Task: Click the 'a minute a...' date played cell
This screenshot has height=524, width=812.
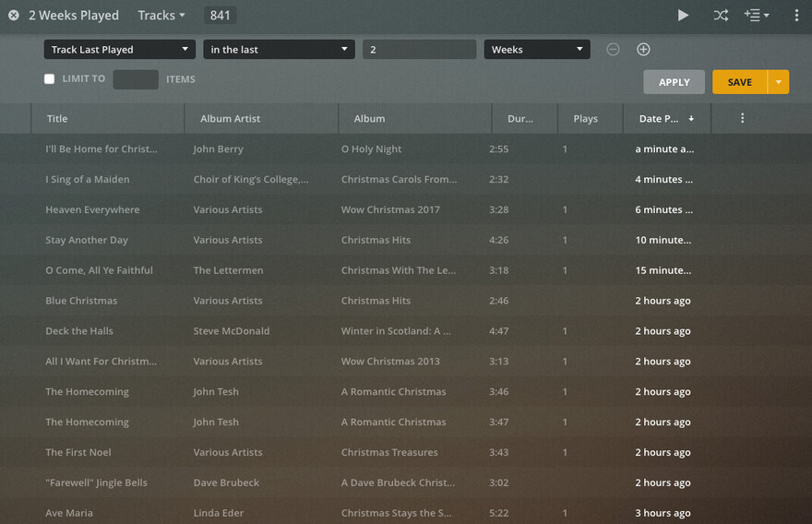Action: point(664,149)
